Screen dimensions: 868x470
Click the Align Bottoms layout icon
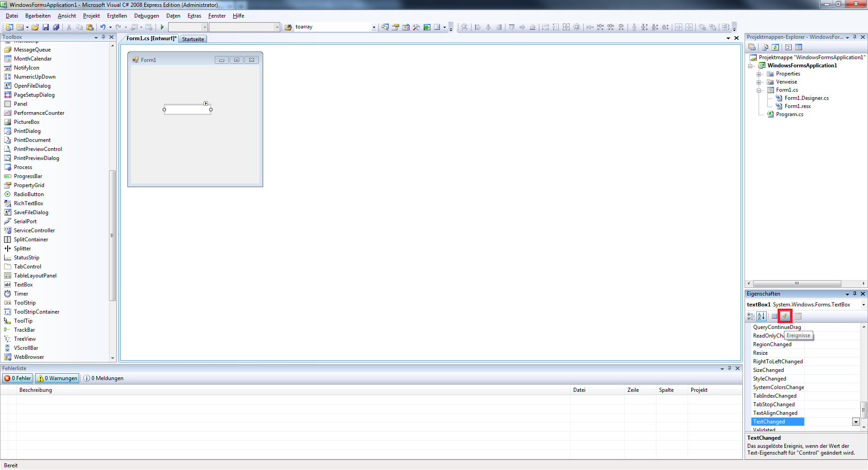pos(533,27)
